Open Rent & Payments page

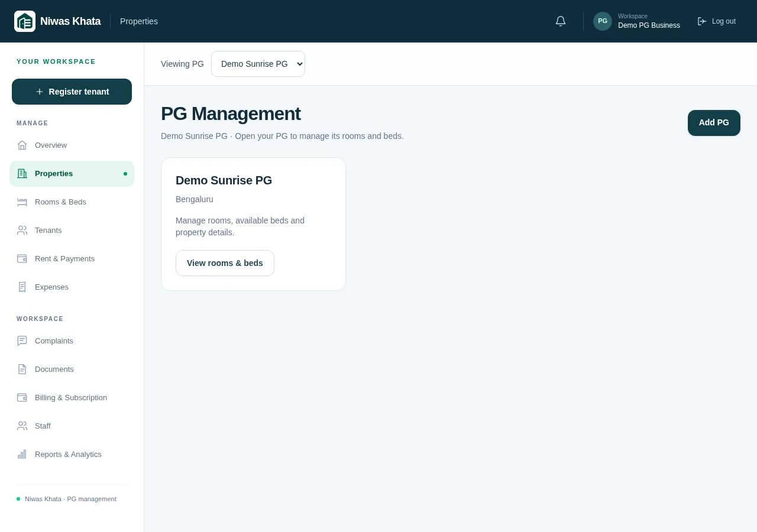(x=72, y=258)
